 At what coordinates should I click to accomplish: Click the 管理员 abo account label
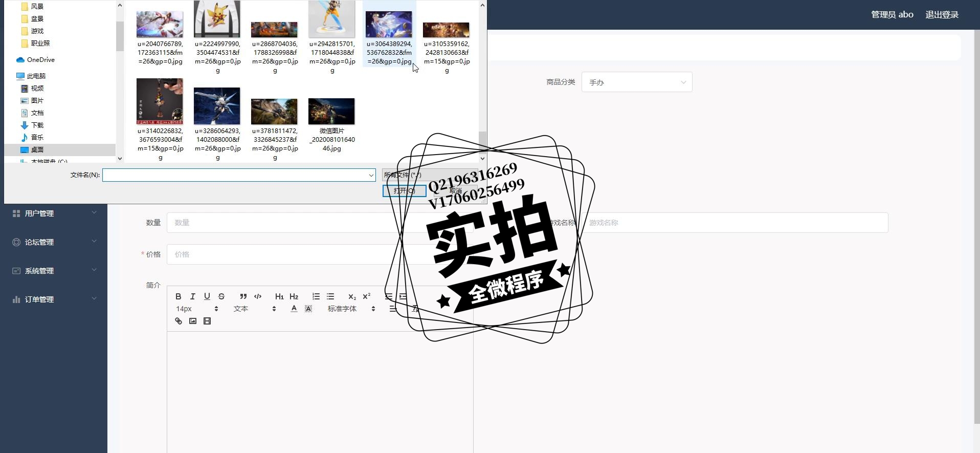892,14
